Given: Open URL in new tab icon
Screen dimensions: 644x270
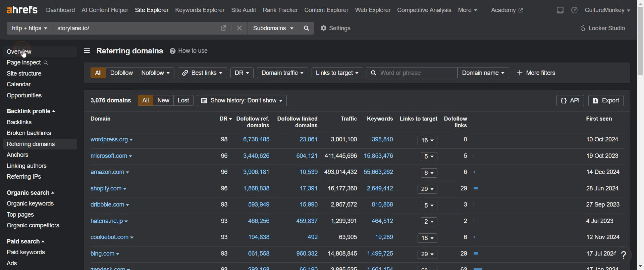Looking at the screenshot, I should (x=223, y=28).
